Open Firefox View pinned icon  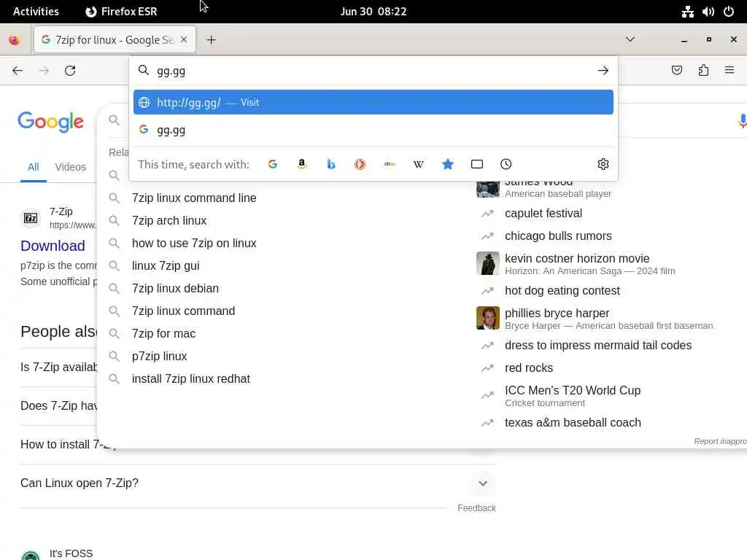pos(15,40)
